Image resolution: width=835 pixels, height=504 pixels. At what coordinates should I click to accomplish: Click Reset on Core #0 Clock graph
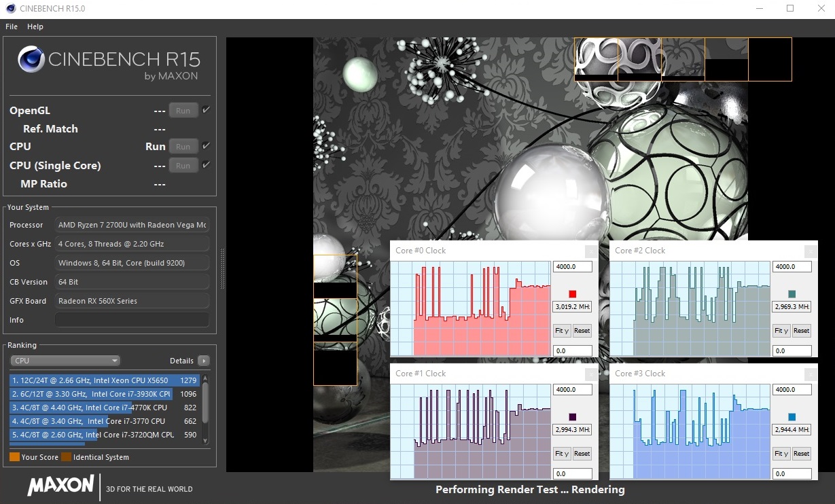tap(582, 331)
